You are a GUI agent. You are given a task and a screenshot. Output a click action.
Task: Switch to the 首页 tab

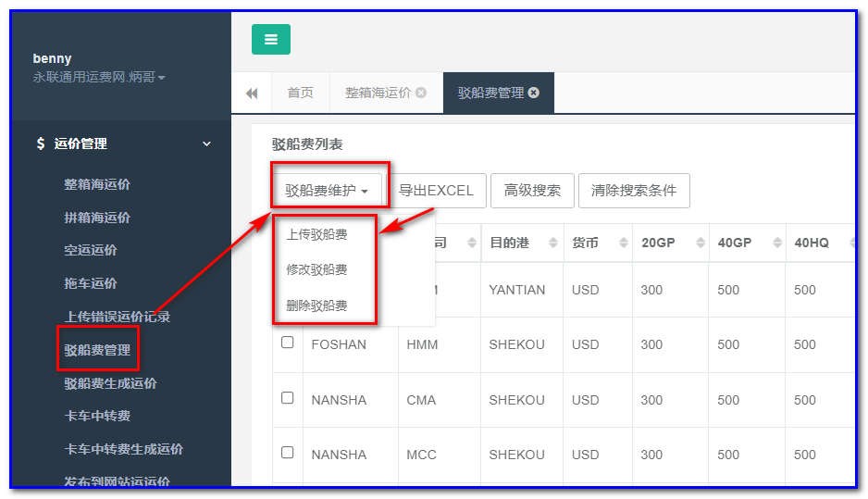(301, 93)
